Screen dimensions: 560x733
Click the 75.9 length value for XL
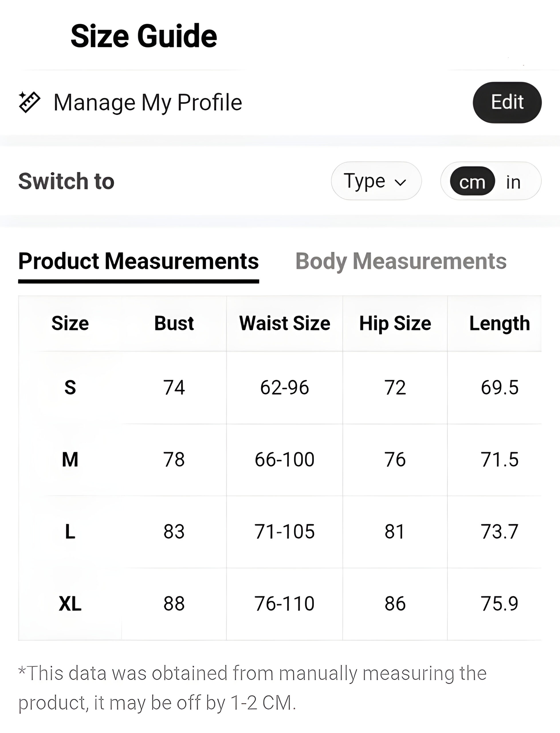(499, 603)
